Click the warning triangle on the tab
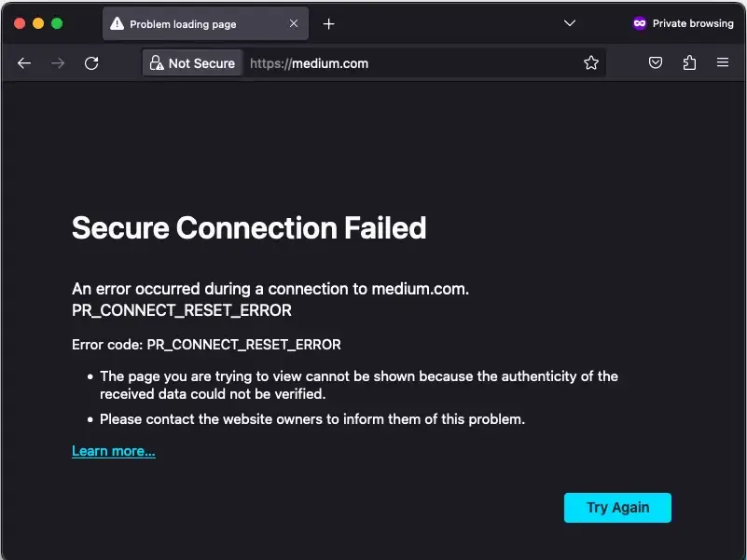The image size is (747, 560). [x=118, y=23]
